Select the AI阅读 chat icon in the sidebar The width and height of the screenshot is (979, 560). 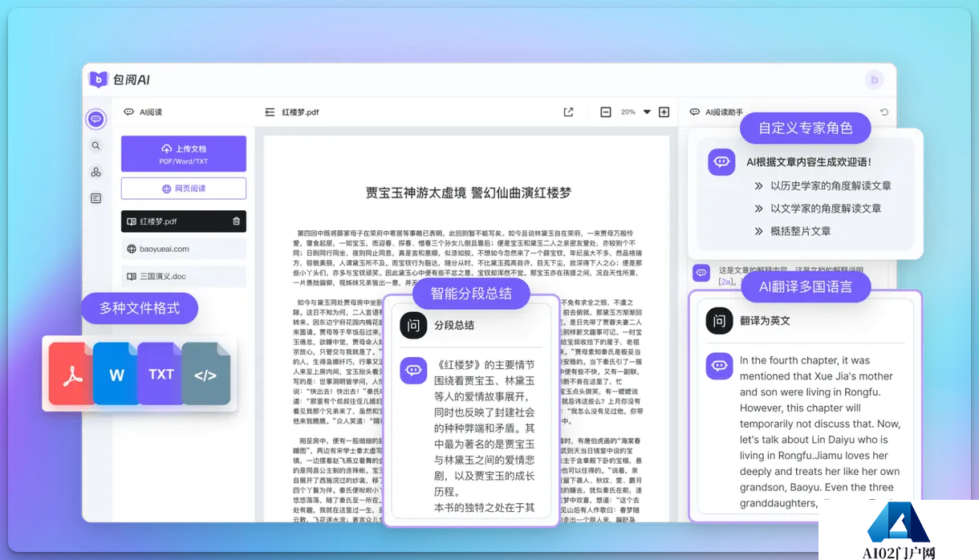[x=96, y=120]
